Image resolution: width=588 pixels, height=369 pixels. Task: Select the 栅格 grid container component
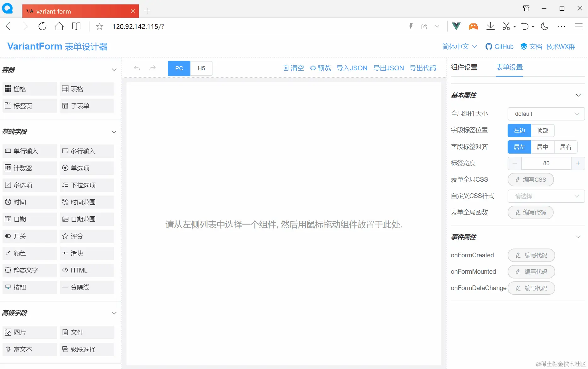[x=29, y=89]
